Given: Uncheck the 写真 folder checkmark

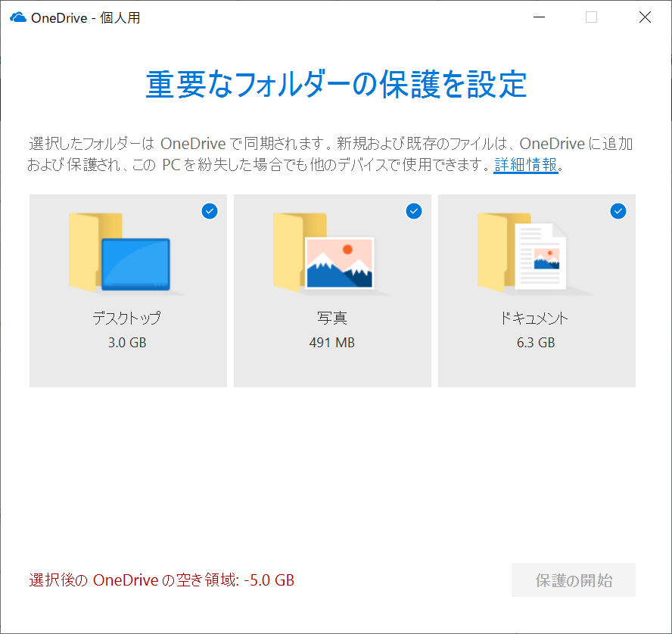Looking at the screenshot, I should click(x=414, y=211).
